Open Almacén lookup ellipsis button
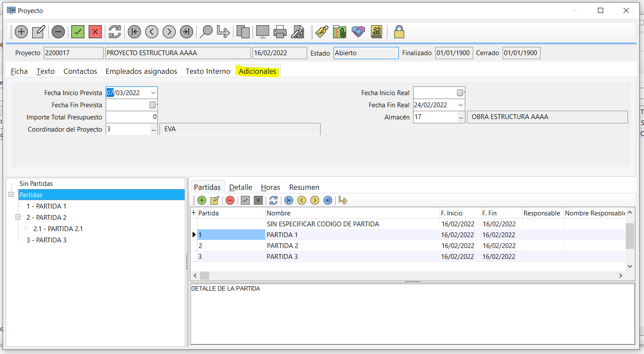Viewport: 644px width, 354px height. pos(461,117)
